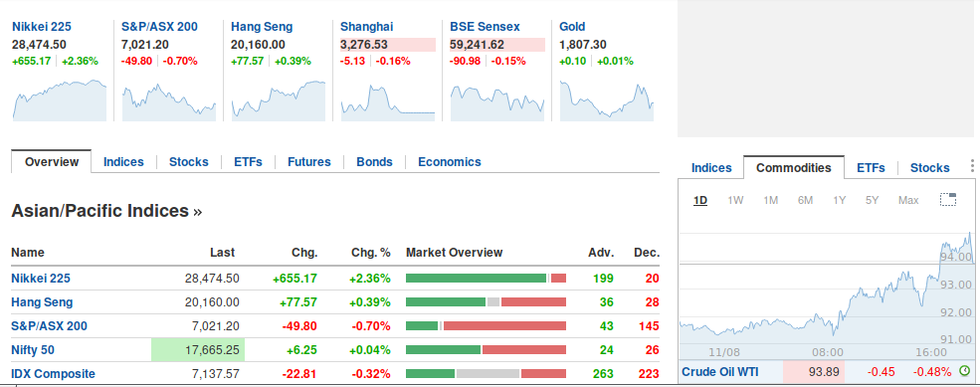Click the Nikkei 225 market overview bar

click(x=486, y=279)
